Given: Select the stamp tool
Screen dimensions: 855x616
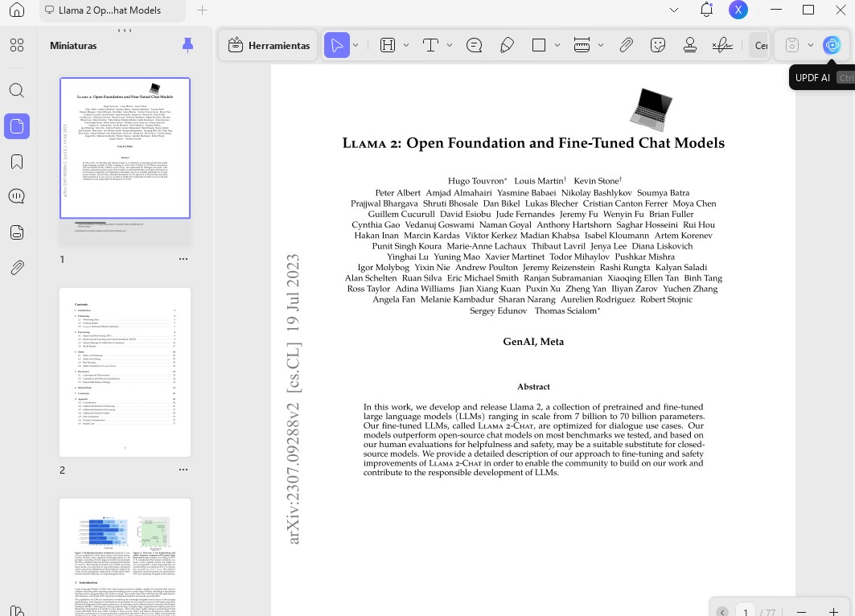Looking at the screenshot, I should 689,45.
